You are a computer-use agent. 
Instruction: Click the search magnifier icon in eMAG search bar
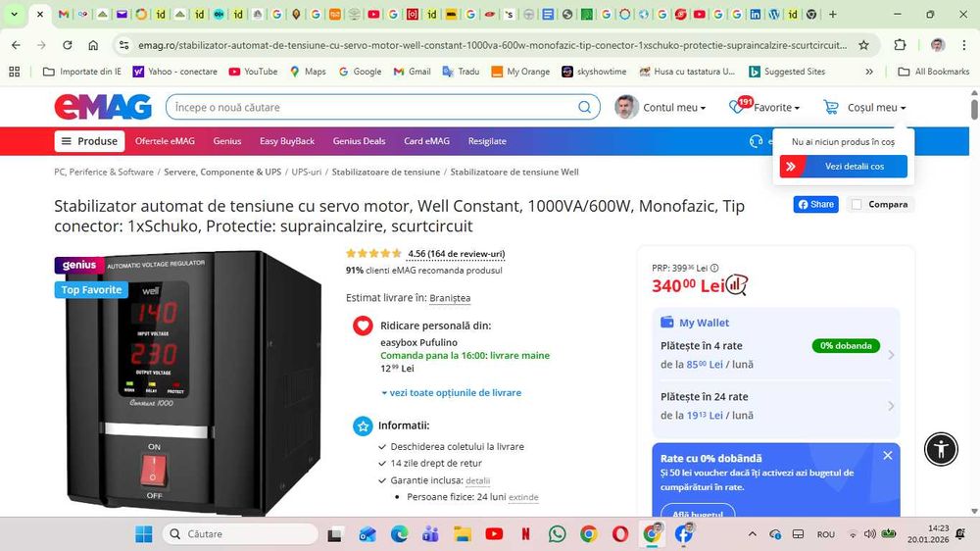[x=584, y=107]
